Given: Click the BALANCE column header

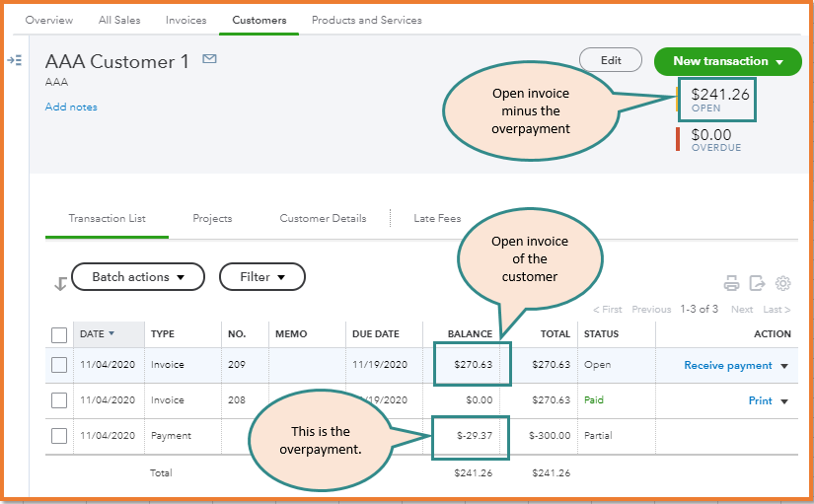Looking at the screenshot, I should [470, 334].
